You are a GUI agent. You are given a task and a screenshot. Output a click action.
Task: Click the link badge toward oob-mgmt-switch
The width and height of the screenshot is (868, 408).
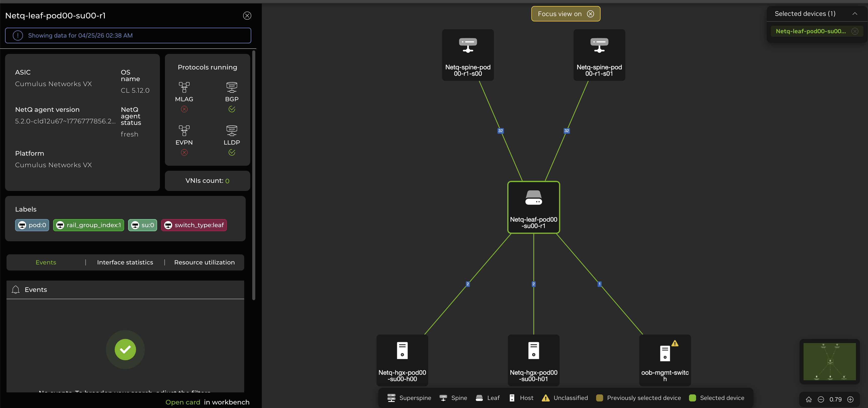point(599,284)
